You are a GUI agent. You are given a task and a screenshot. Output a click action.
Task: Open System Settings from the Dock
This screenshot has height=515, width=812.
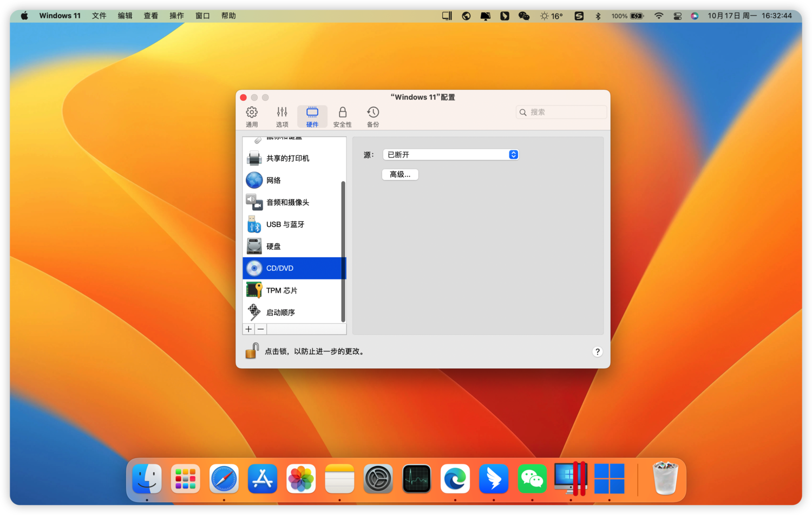[x=378, y=479]
